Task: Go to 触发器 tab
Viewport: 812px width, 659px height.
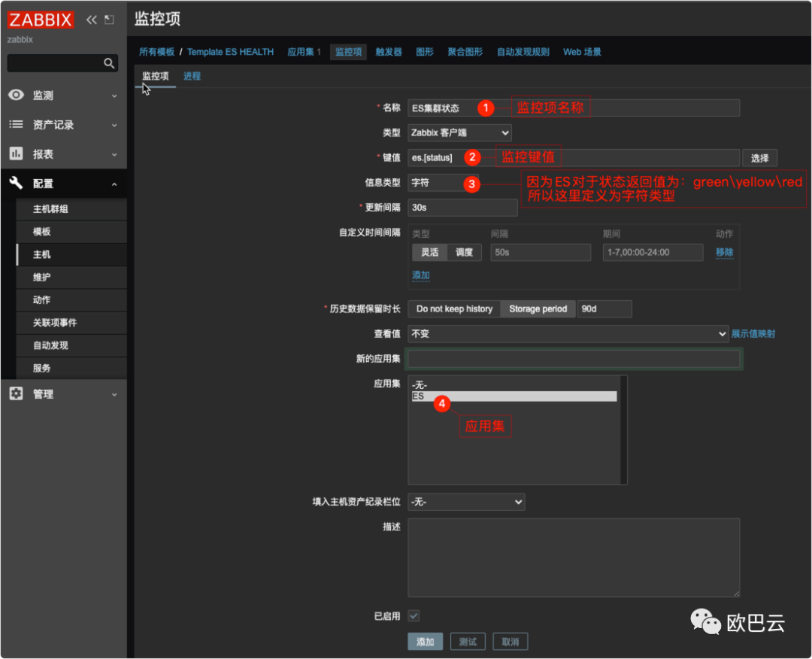Action: 389,52
